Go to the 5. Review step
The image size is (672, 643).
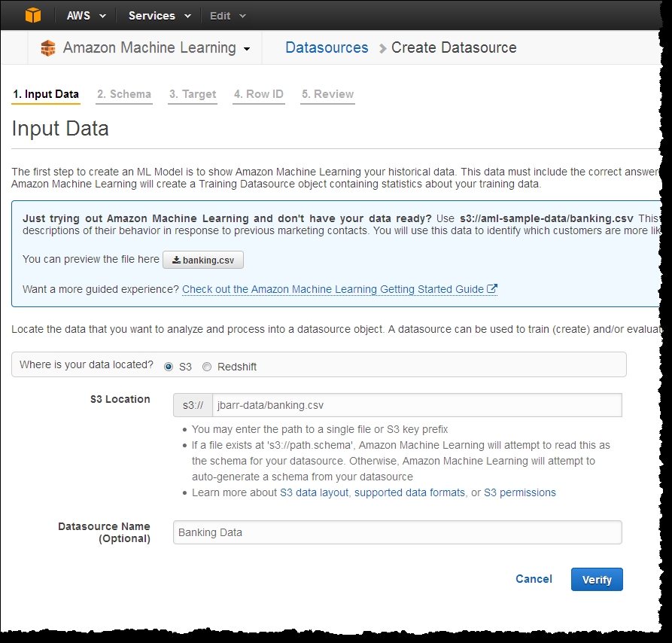tap(327, 94)
